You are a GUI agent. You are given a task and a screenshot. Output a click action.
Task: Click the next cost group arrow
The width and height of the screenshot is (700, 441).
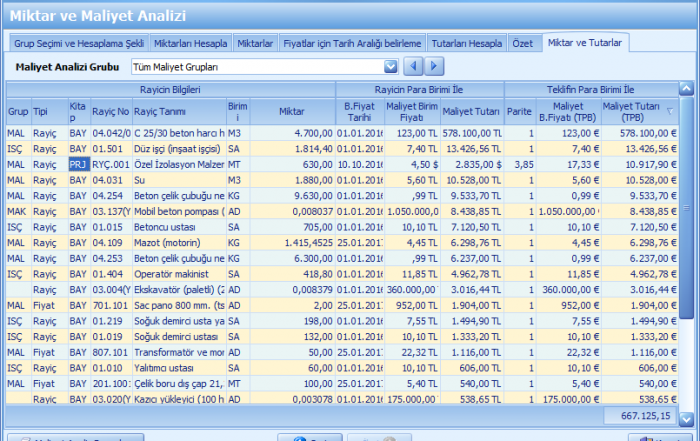pyautogui.click(x=434, y=67)
